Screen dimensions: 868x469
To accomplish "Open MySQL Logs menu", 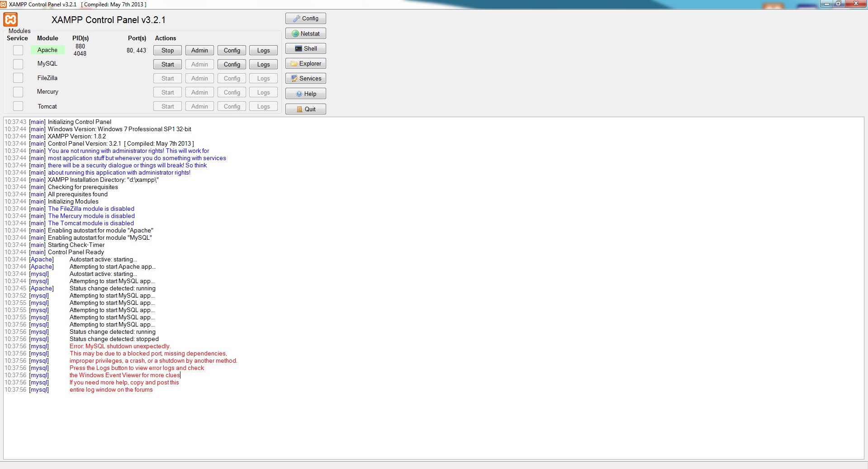I will pos(263,64).
